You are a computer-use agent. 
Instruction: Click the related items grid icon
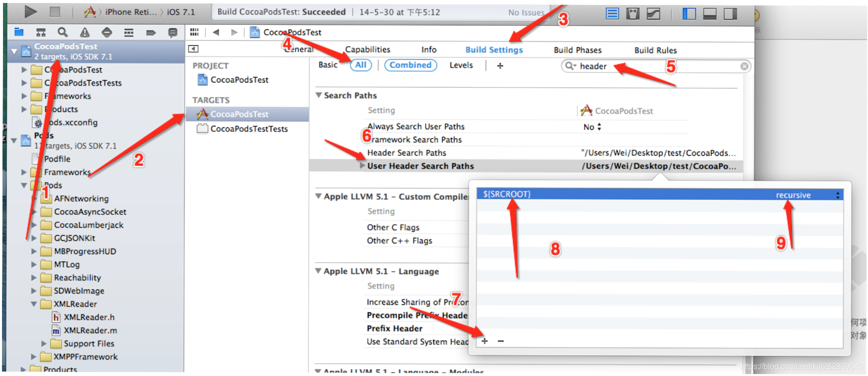click(x=194, y=32)
